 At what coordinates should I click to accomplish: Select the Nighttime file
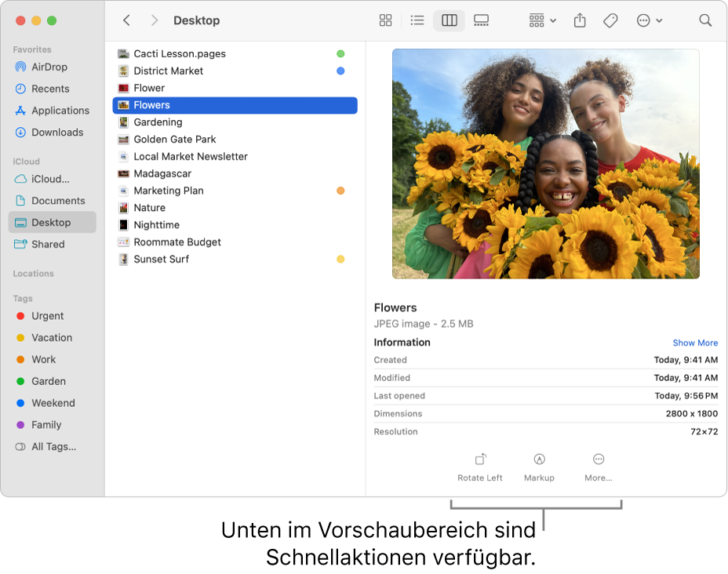tap(235, 225)
